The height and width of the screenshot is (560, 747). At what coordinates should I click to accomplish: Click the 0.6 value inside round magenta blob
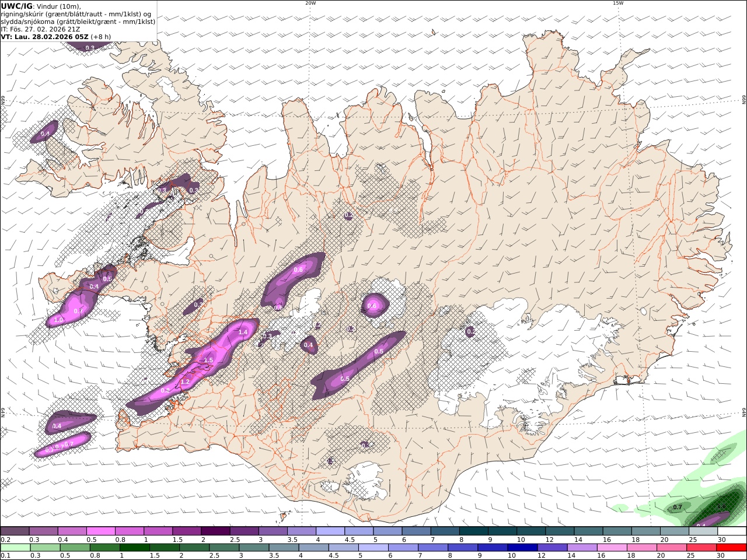coord(371,306)
